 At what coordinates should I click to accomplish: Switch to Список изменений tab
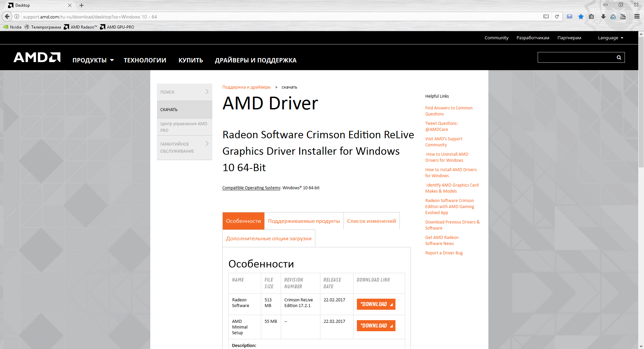click(372, 221)
